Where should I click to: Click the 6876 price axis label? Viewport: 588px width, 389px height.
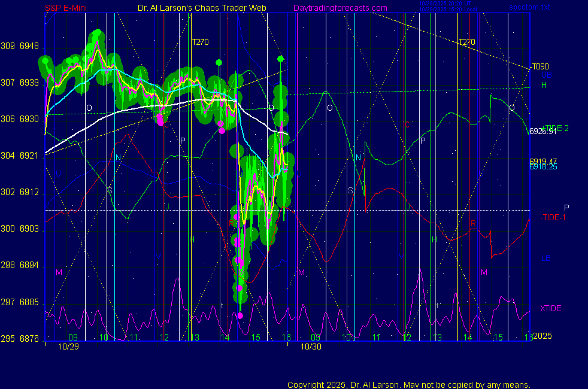(x=29, y=339)
